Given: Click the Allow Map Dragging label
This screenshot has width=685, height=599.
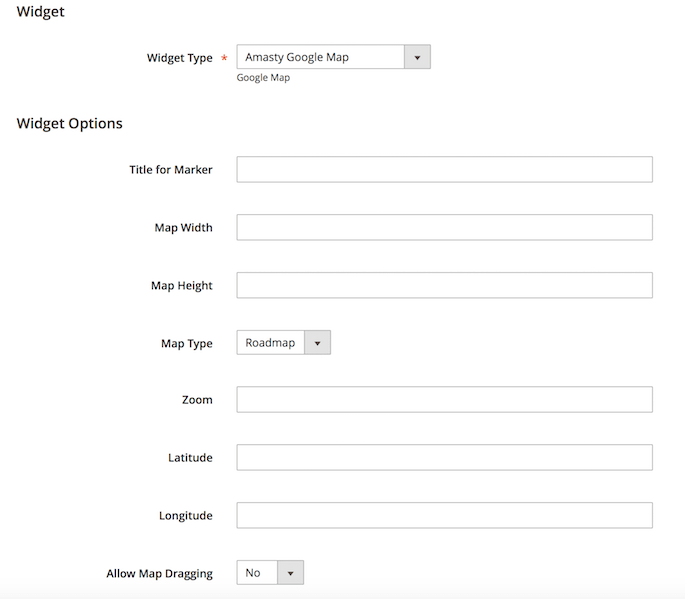Looking at the screenshot, I should pyautogui.click(x=159, y=574).
